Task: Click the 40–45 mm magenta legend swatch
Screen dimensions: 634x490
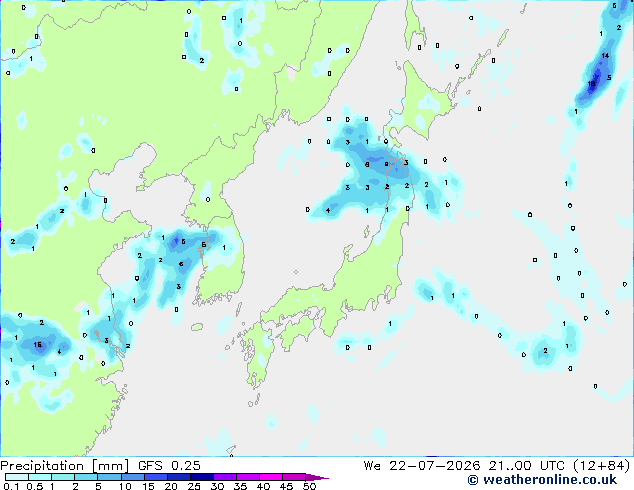Action: tap(271, 477)
